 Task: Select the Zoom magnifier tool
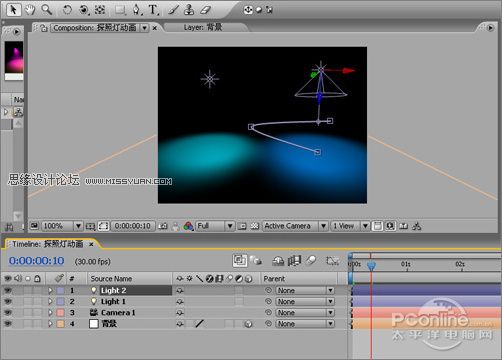tap(47, 10)
